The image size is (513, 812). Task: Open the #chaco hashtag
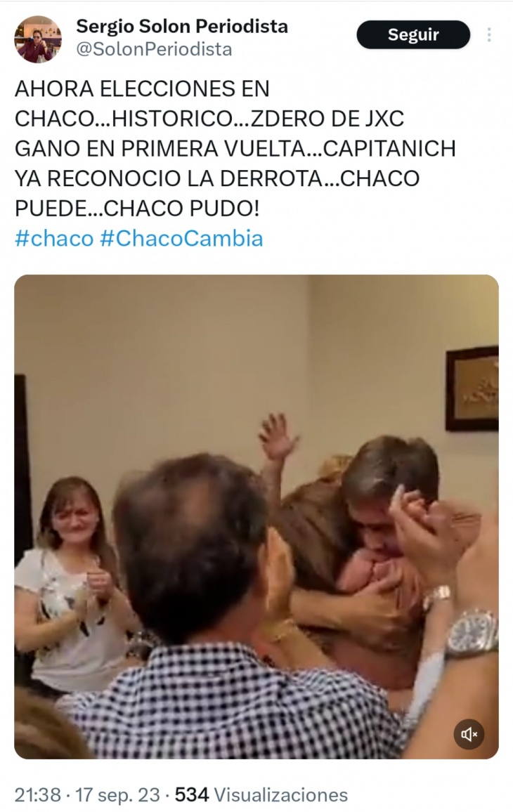click(x=54, y=239)
